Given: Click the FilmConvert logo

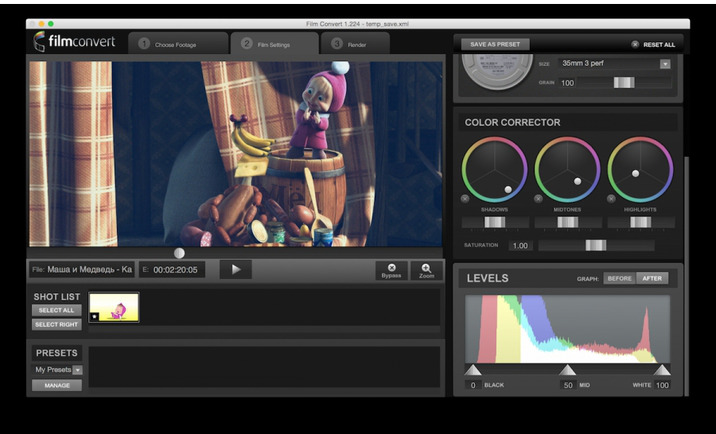Looking at the screenshot, I should (74, 42).
